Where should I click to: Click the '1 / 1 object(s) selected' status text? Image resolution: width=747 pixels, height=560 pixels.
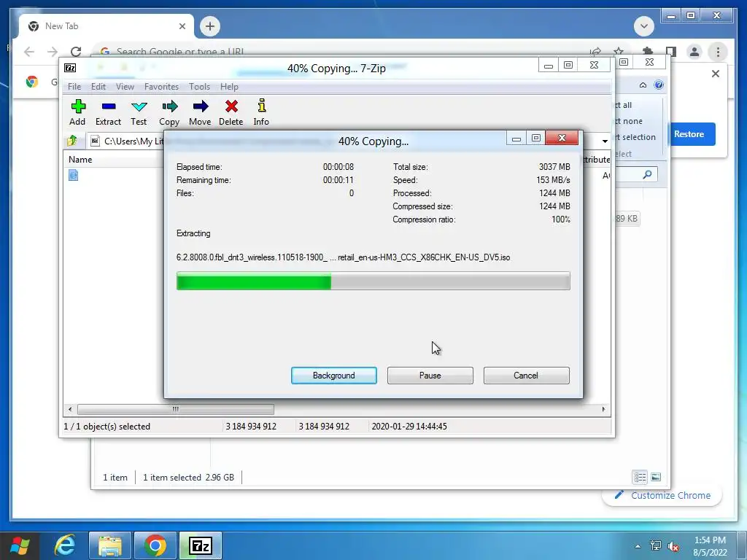point(107,426)
